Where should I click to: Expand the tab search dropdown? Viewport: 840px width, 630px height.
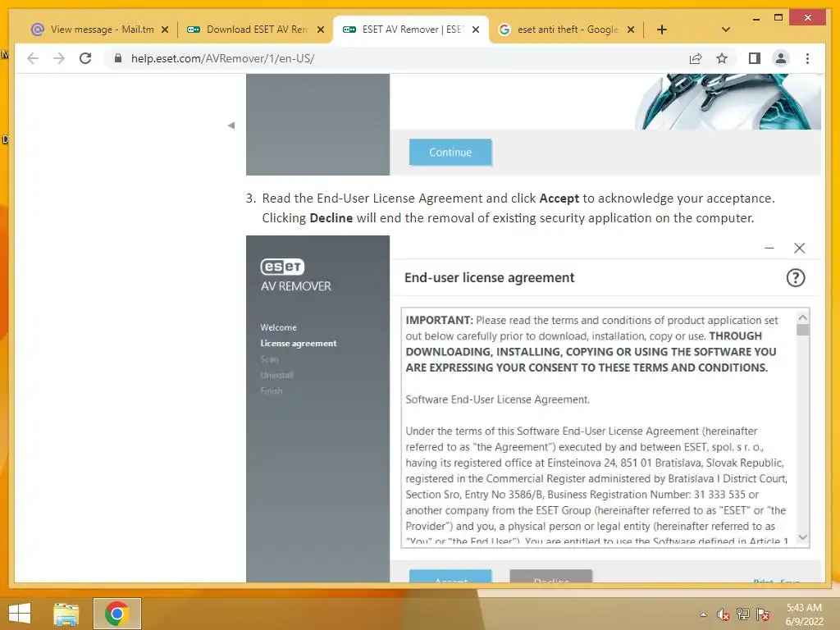click(x=725, y=30)
